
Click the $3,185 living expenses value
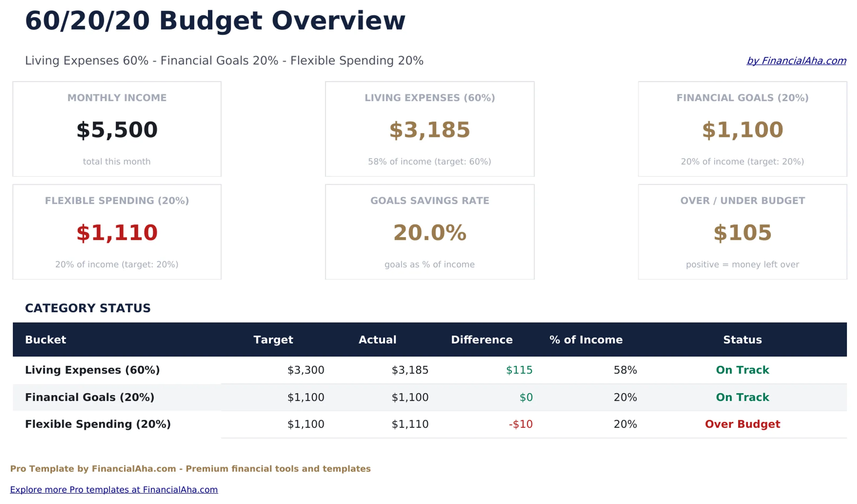pyautogui.click(x=430, y=130)
